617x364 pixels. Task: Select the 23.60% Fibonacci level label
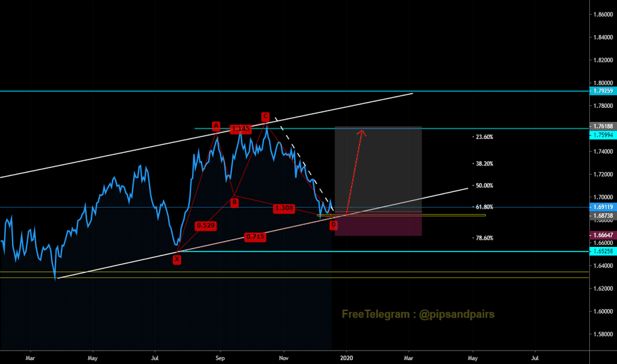[484, 137]
